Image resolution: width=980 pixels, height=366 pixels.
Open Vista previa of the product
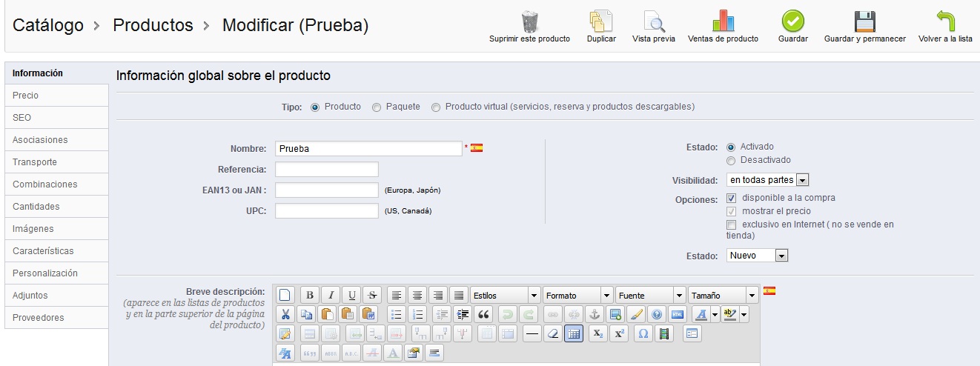[x=654, y=21]
